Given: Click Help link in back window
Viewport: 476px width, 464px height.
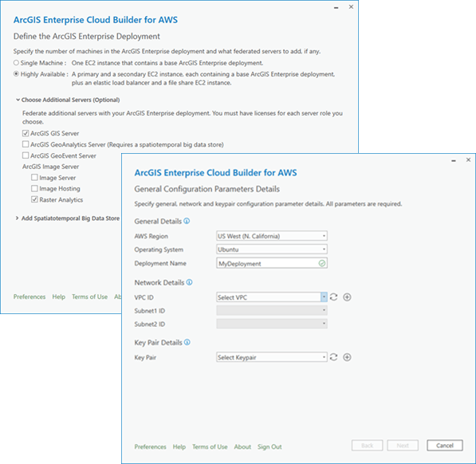Looking at the screenshot, I should 58,297.
